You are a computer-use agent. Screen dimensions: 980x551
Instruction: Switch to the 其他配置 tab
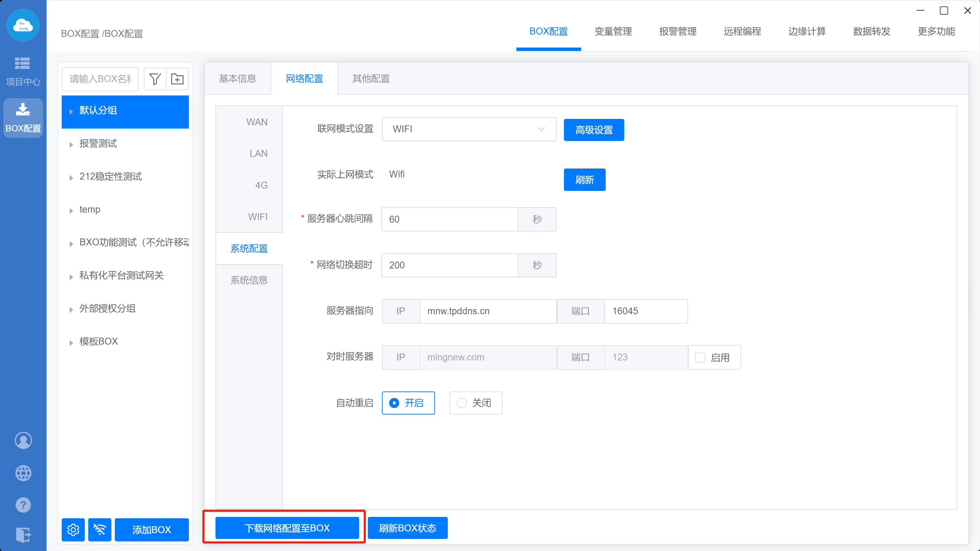pyautogui.click(x=371, y=79)
